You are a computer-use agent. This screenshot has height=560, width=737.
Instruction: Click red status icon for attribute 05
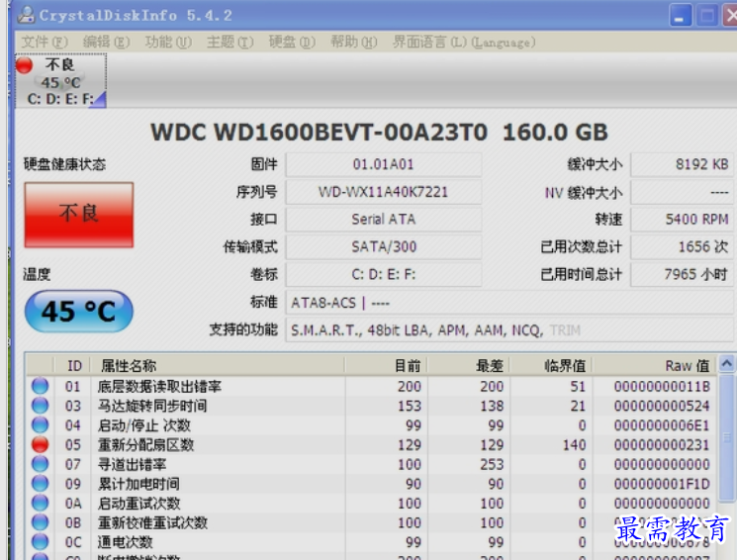click(x=40, y=444)
